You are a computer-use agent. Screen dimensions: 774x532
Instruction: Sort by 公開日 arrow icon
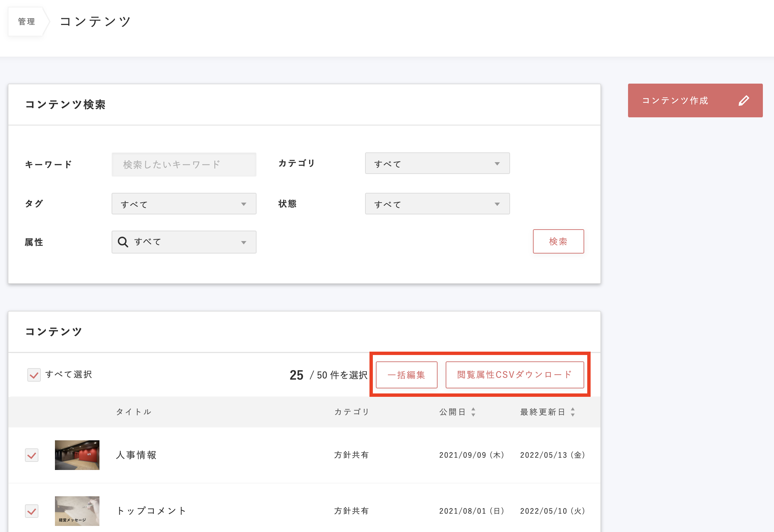(x=473, y=412)
